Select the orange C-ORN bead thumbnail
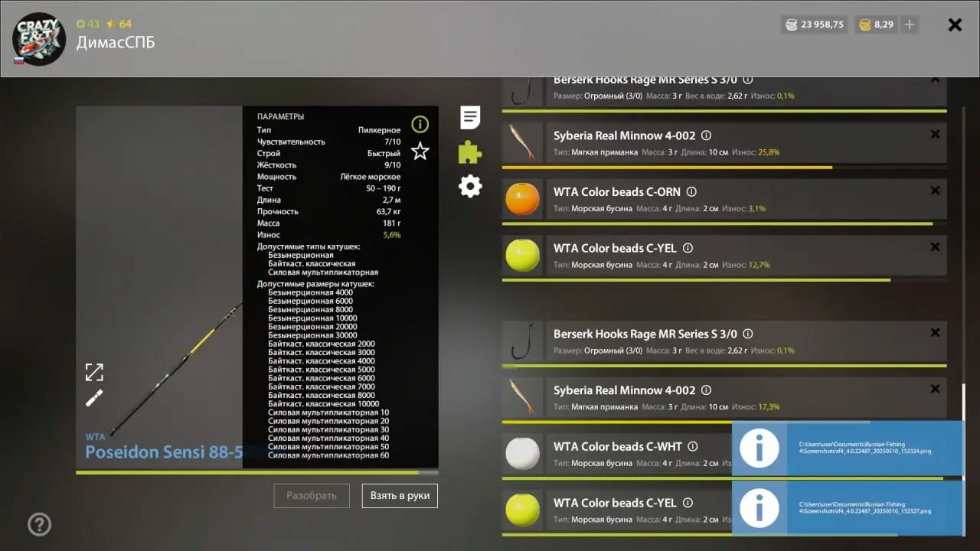The image size is (980, 551). 522,199
